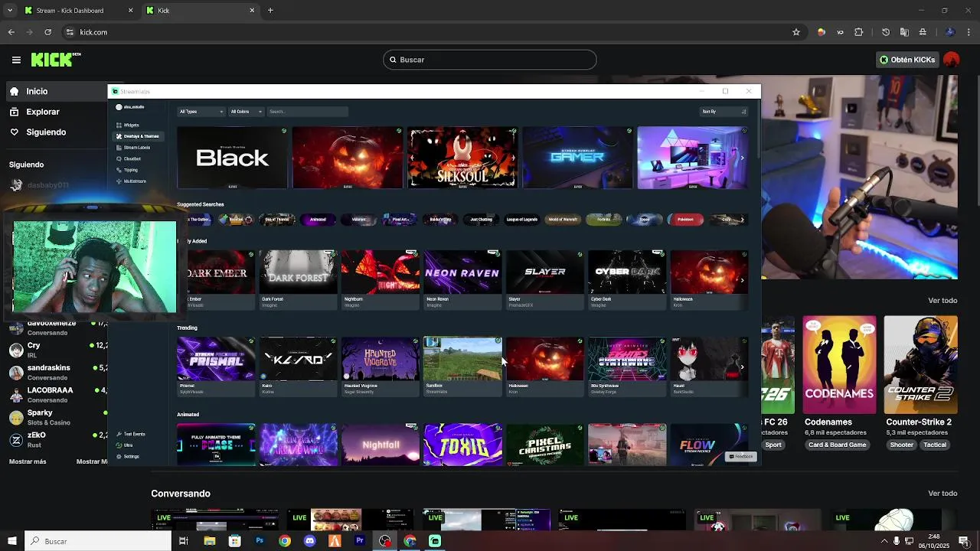The height and width of the screenshot is (551, 980).
Task: Open the Black stream overlay banner
Action: pos(232,158)
